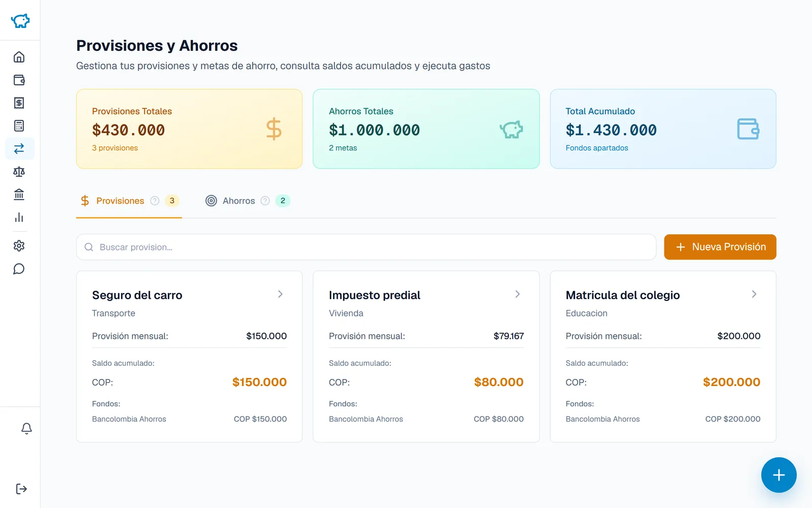Click the Total Acumulado summary card

(x=663, y=129)
